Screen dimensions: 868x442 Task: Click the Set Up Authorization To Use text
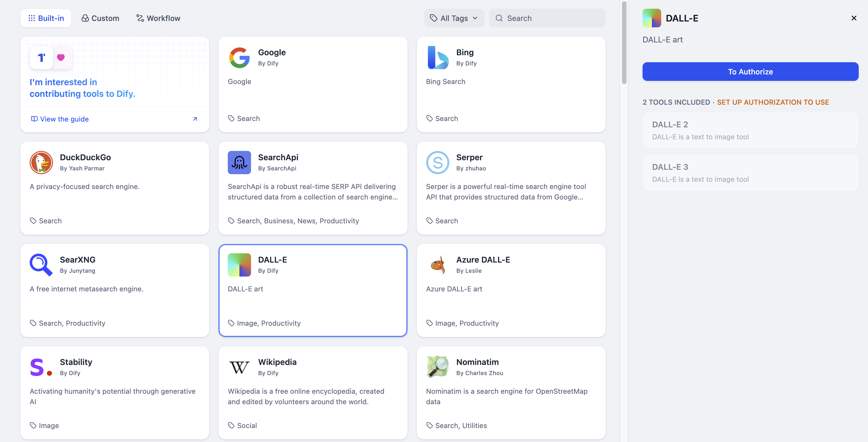773,102
